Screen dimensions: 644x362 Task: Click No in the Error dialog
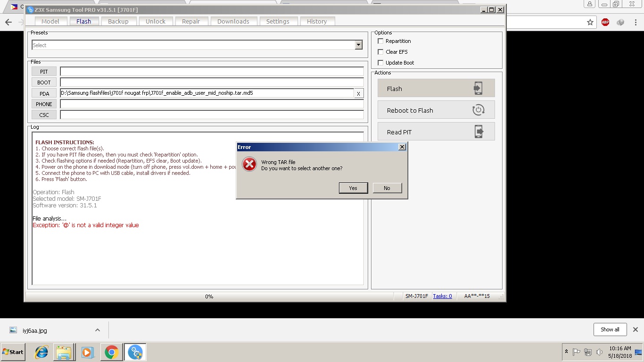[x=387, y=188]
